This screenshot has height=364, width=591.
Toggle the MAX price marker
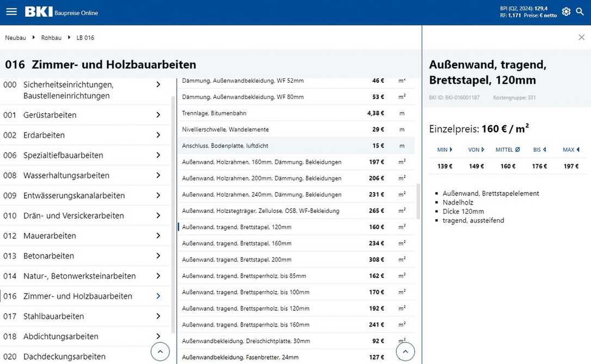click(x=578, y=150)
